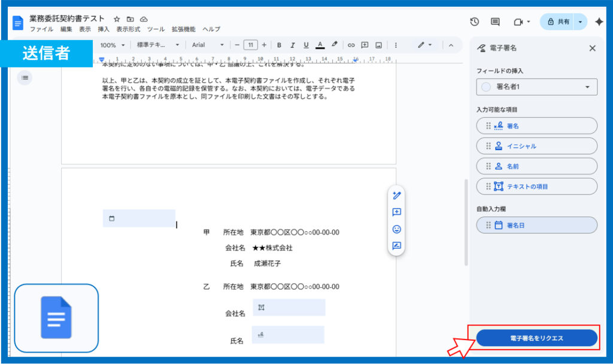The image size is (613, 364).
Task: Open version history clock icon
Action: [474, 22]
